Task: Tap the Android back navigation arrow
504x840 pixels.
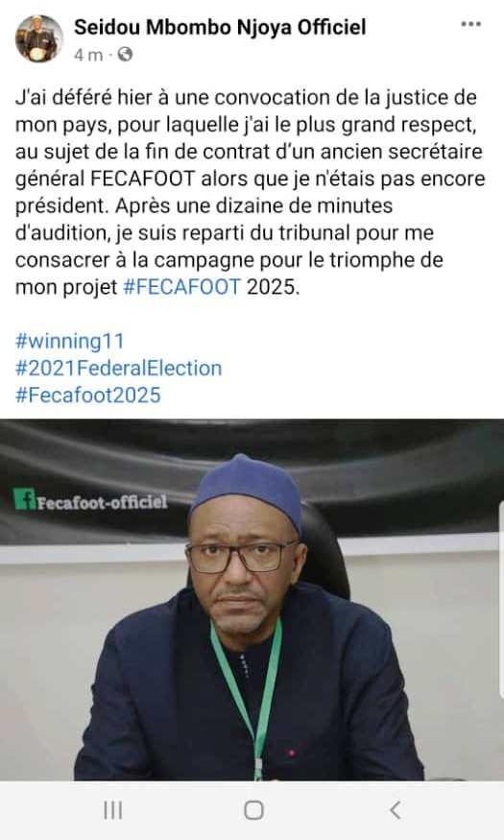Action: (x=396, y=810)
